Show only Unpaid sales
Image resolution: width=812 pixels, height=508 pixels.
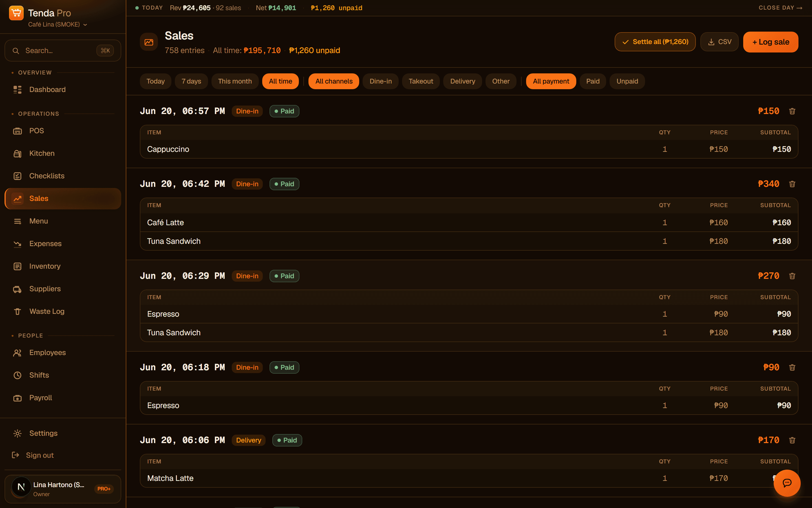click(627, 81)
